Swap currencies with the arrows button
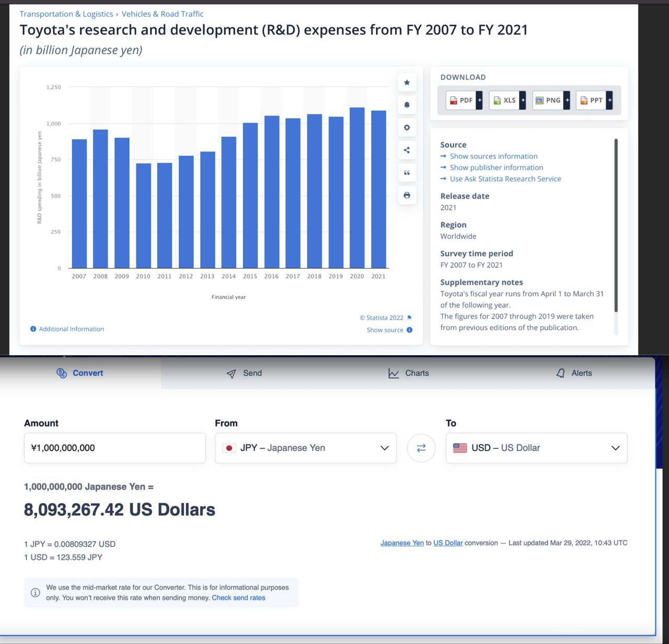 pyautogui.click(x=421, y=448)
